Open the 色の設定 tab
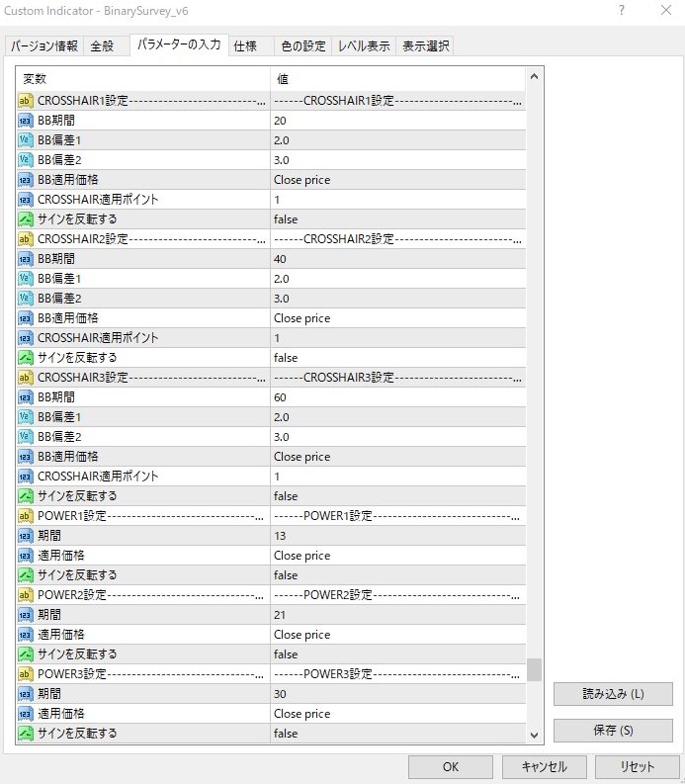Screen dimensions: 685x784 (303, 46)
